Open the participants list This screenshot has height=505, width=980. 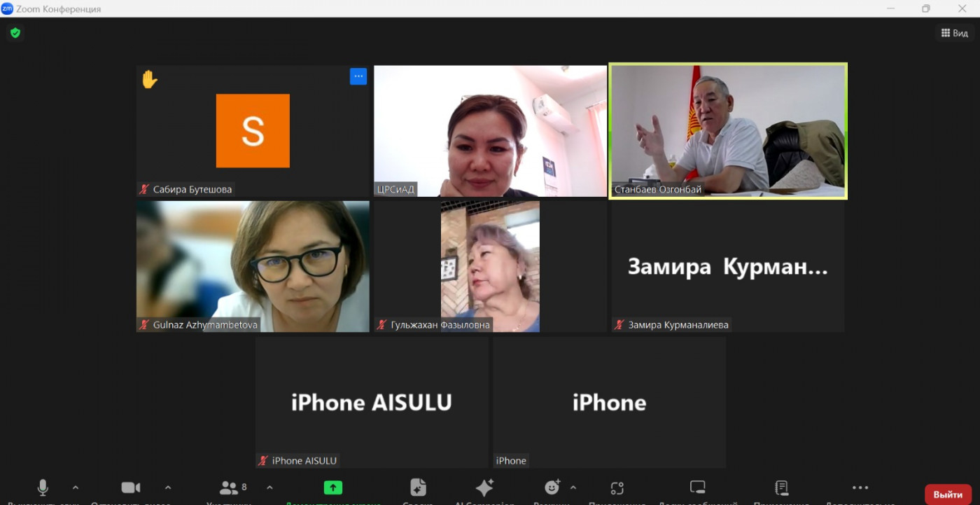[x=229, y=487]
